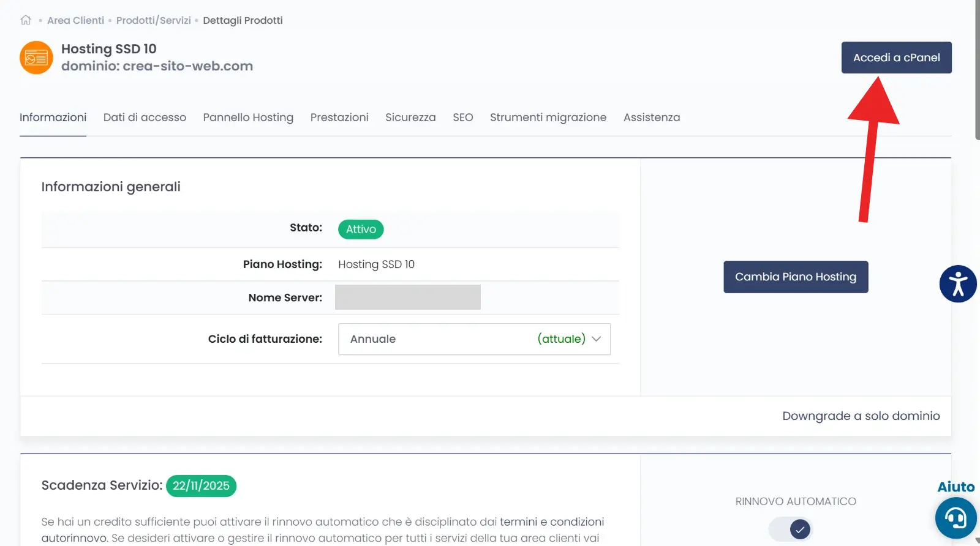Open the termini e condizioni autorinnovo link
The image size is (980, 546).
click(x=551, y=522)
